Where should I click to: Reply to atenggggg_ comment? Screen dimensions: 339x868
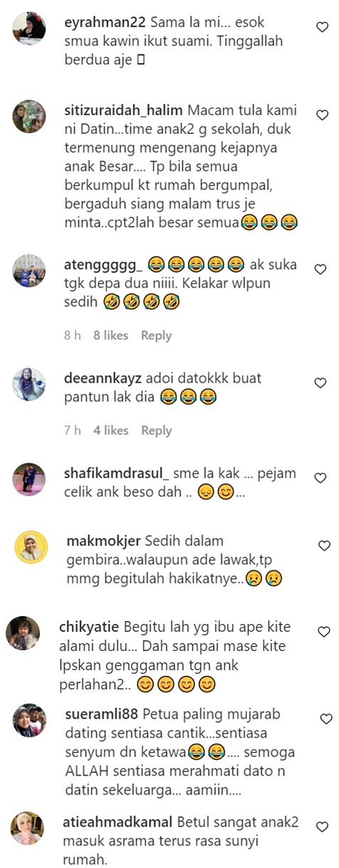coord(156,336)
